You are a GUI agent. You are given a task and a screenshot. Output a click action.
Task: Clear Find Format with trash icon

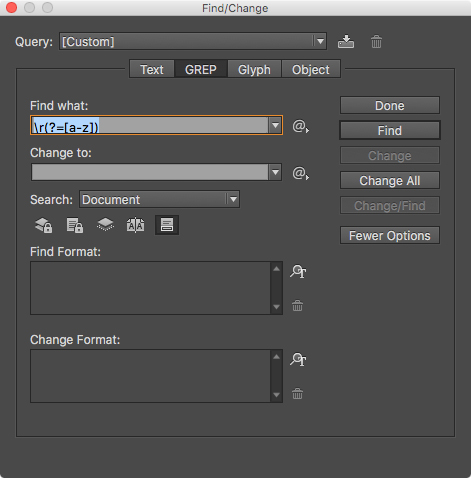297,305
